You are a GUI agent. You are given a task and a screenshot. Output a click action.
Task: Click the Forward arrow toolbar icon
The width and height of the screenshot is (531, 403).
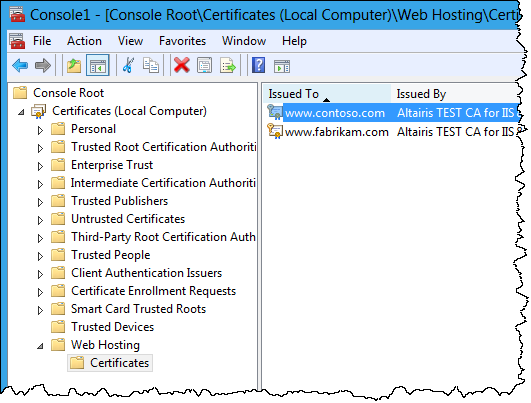[43, 65]
